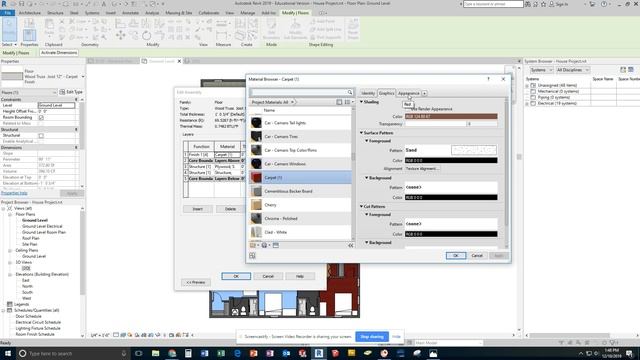
Task: Click the Save icon in quick access toolbar
Action: (x=21, y=4)
